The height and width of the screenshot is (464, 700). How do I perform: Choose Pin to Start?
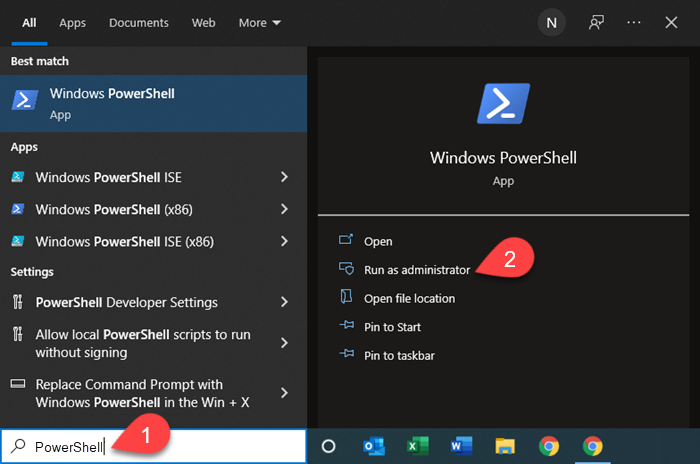click(392, 327)
